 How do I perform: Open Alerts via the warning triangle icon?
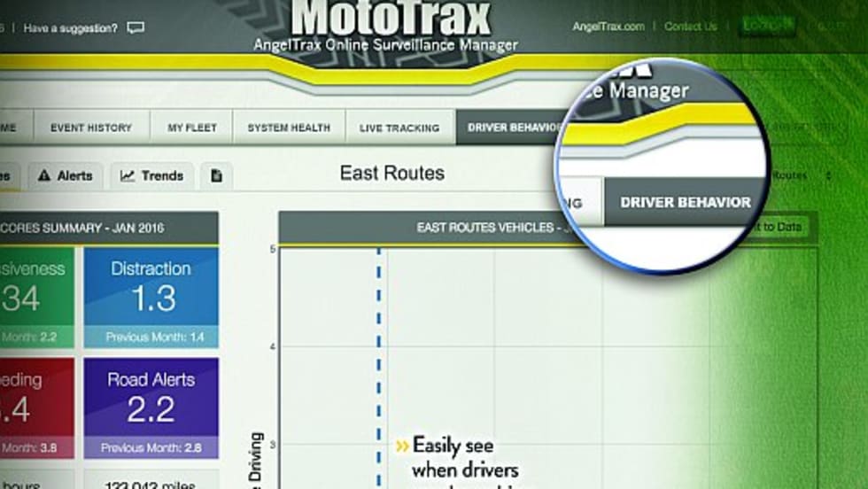[43, 175]
